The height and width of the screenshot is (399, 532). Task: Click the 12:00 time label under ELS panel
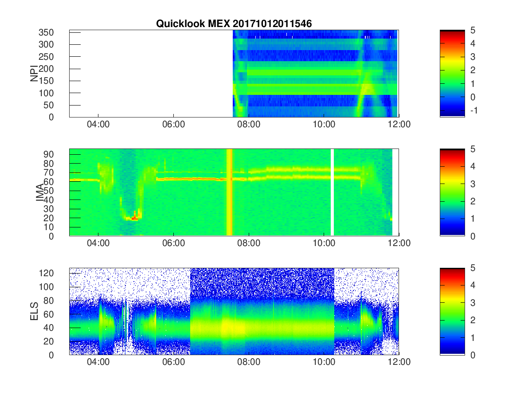pyautogui.click(x=399, y=363)
